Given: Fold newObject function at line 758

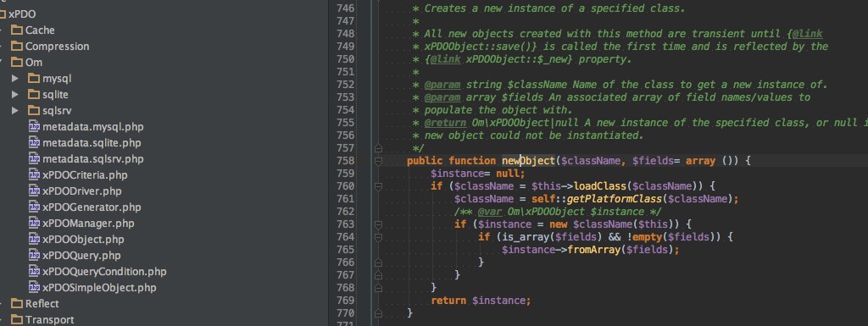Looking at the screenshot, I should coord(379,161).
